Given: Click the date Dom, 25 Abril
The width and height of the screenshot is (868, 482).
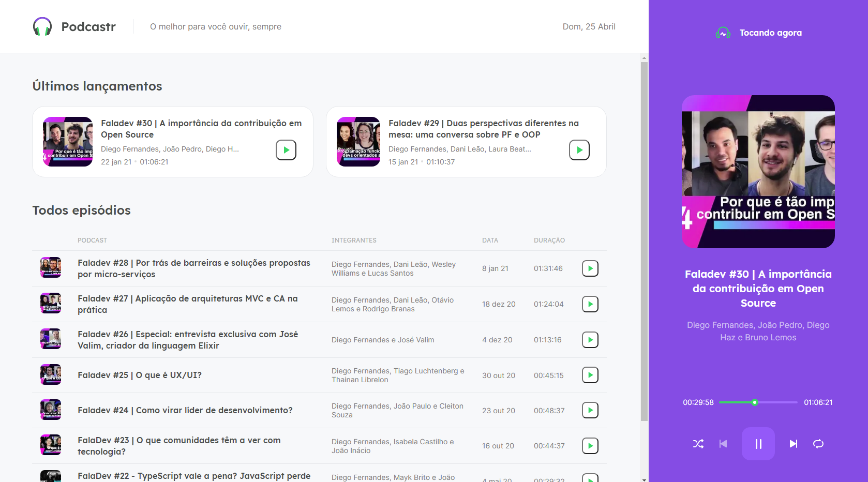Looking at the screenshot, I should tap(589, 26).
